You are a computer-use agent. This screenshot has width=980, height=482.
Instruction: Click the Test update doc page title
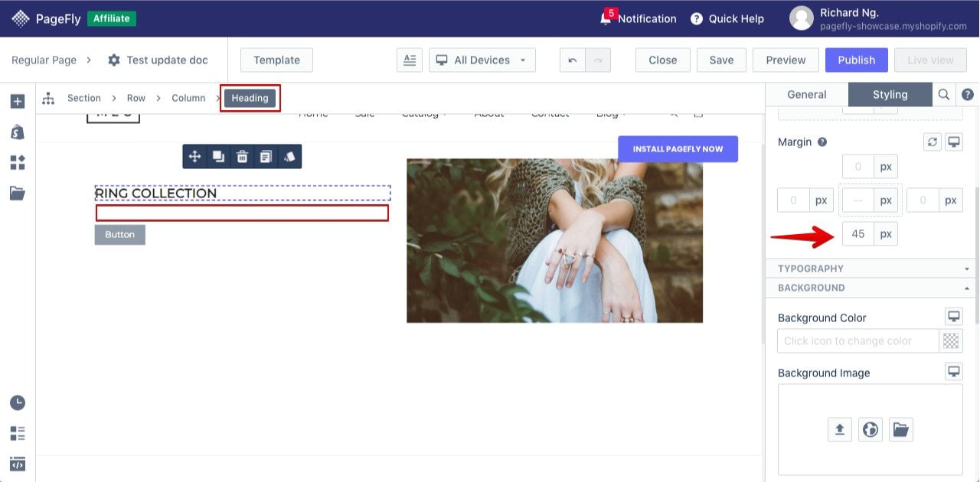pos(168,60)
